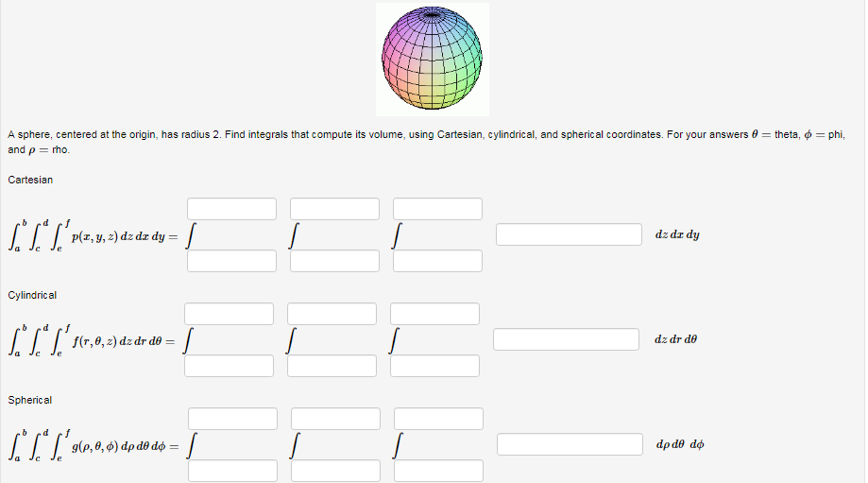
Task: Click the 'Cartesian' section label
Action: (x=30, y=180)
